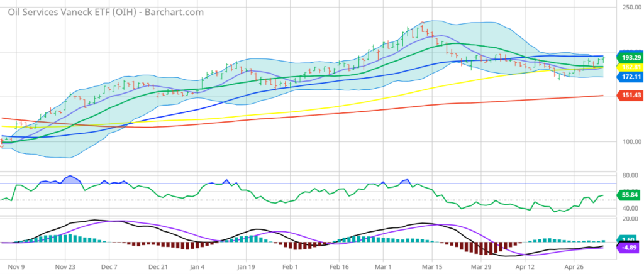Click the 1.60 MACD histogram value label

[x=628, y=240]
